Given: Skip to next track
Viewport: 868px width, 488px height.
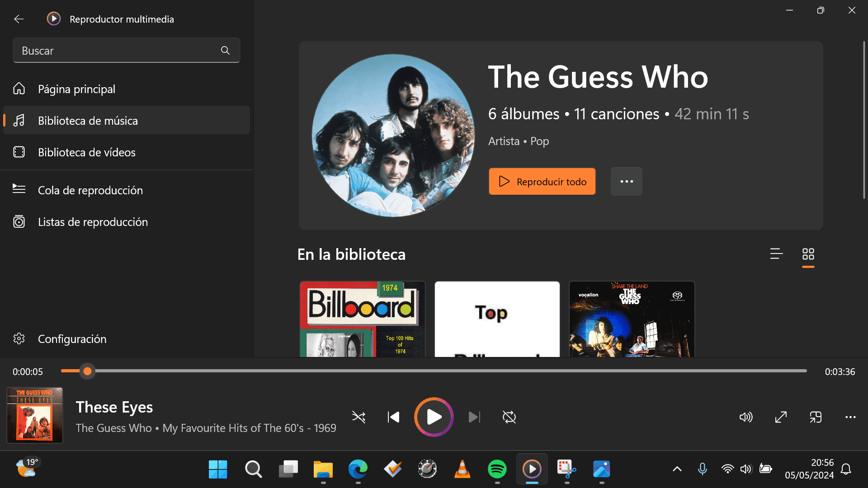Looking at the screenshot, I should [x=474, y=417].
